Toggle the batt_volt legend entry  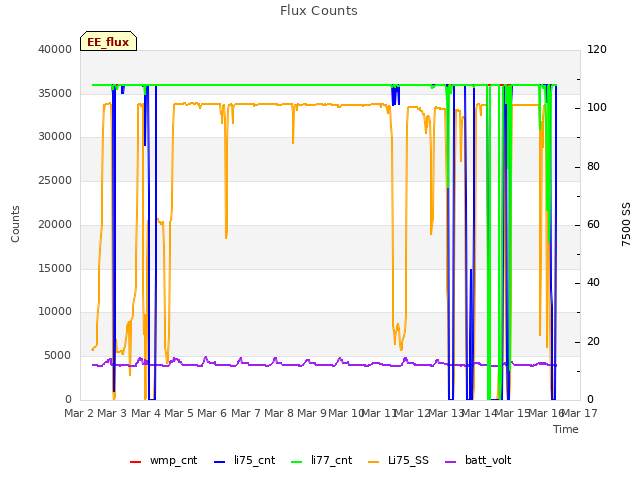pyautogui.click(x=478, y=461)
